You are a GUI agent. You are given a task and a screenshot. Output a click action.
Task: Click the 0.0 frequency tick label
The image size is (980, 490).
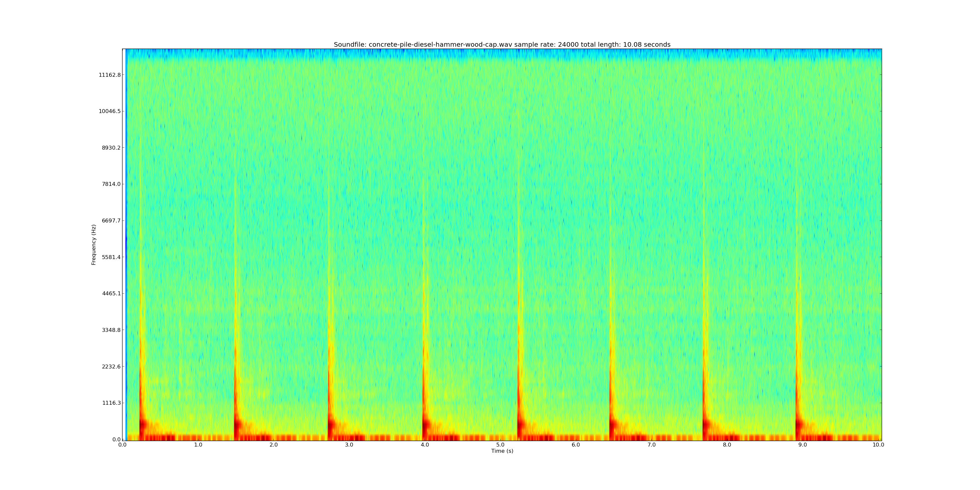click(x=116, y=439)
